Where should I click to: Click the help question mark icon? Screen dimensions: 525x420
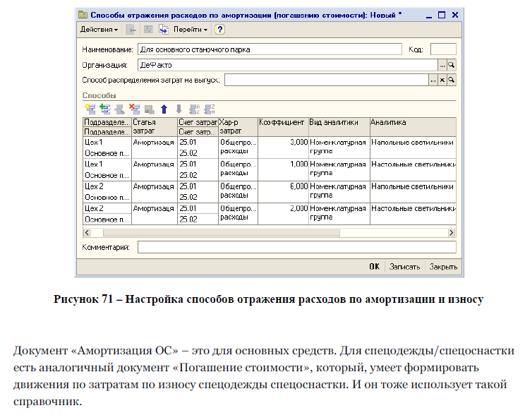point(219,30)
